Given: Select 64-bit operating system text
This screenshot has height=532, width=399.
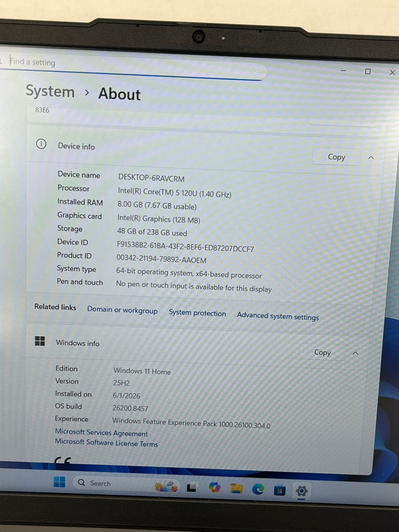Looking at the screenshot, I should 189,273.
